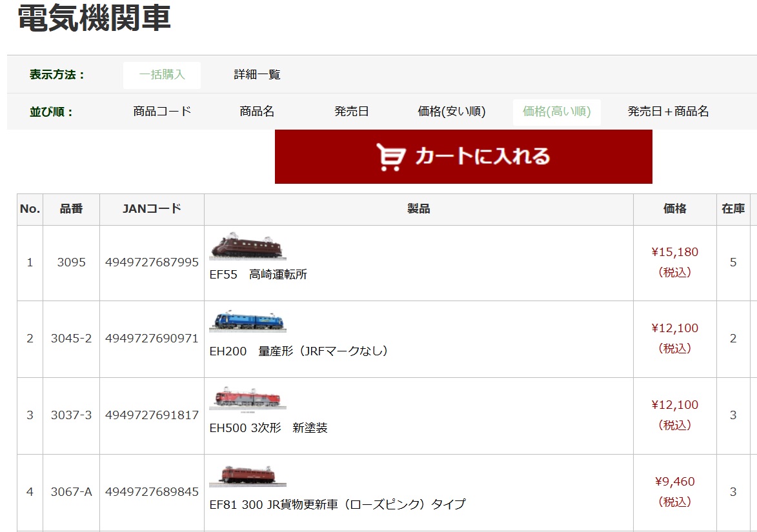Image resolution: width=757 pixels, height=532 pixels.
Task: Sort by 商品コード
Action: (162, 112)
